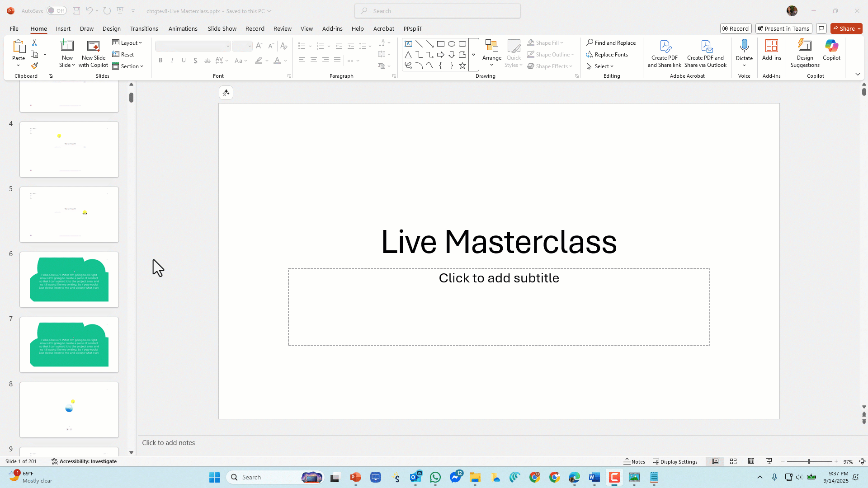Switch to Slide Sorter view
The image size is (868, 488).
point(733,461)
